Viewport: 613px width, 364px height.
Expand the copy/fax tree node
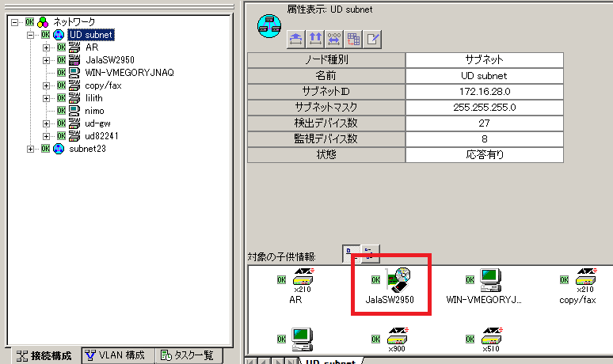click(x=46, y=85)
